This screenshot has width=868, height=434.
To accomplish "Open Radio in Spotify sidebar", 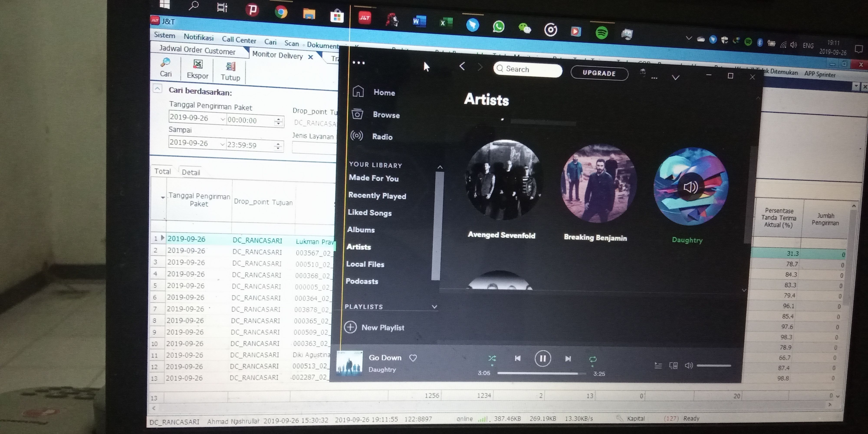I will pos(372,136).
